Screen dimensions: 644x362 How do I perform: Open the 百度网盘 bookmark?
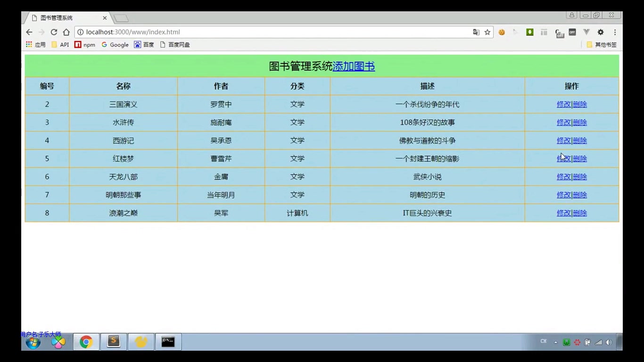(x=175, y=45)
